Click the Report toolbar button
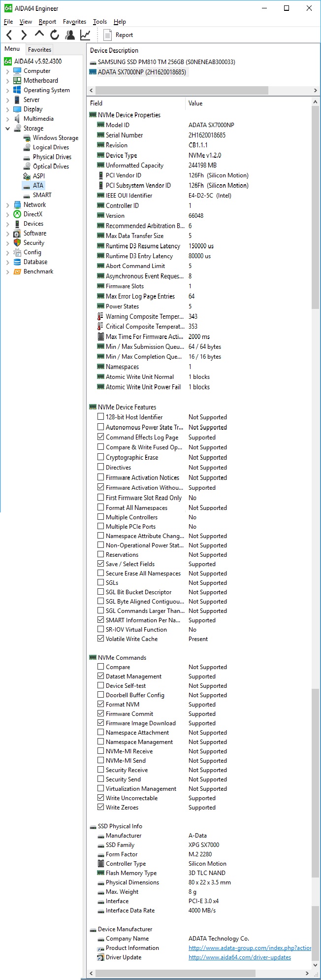The height and width of the screenshot is (980, 321). click(118, 35)
